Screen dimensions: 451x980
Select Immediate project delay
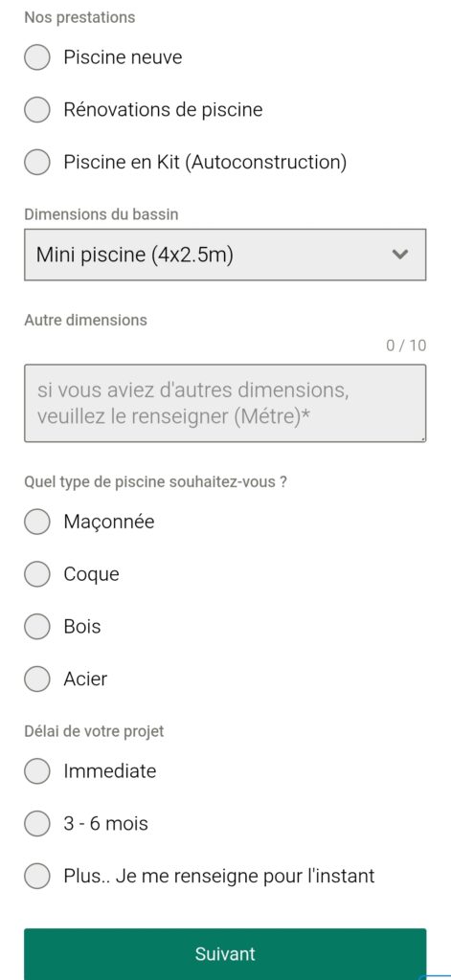[x=37, y=770]
